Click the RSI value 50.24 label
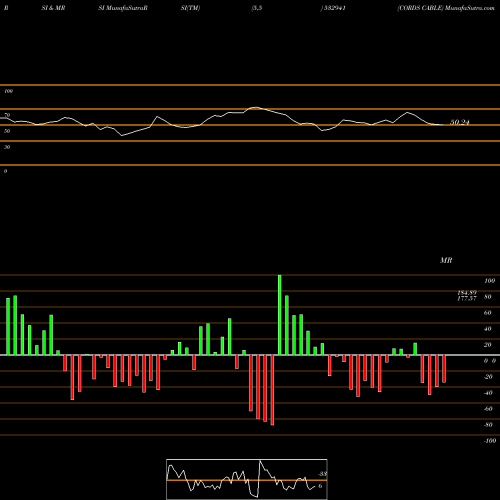Viewport: 500px width, 500px height. (460, 122)
